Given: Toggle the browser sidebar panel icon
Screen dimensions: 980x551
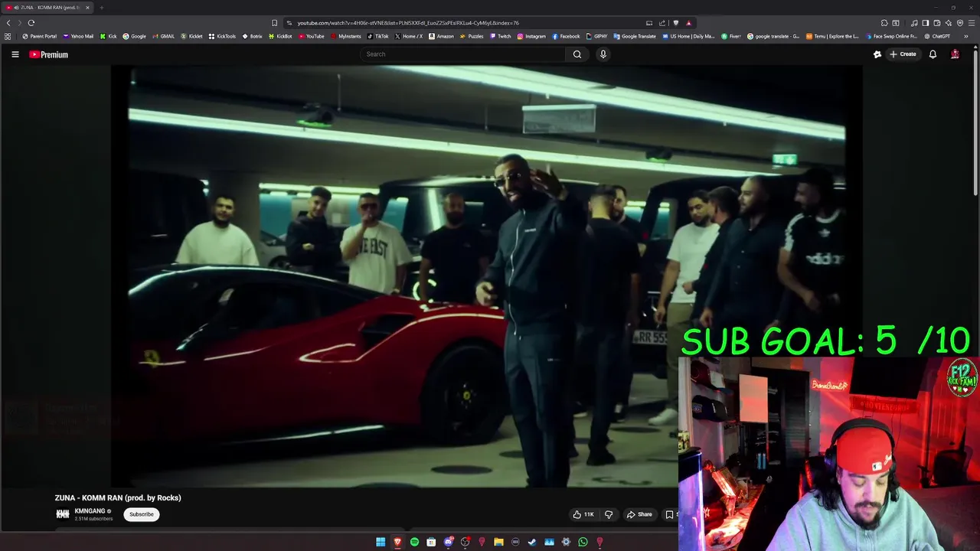Looking at the screenshot, I should (926, 23).
